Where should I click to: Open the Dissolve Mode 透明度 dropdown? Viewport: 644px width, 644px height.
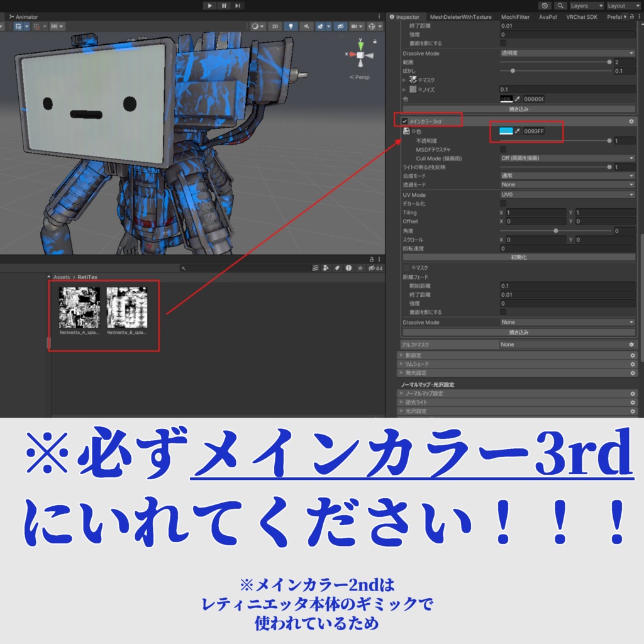coord(567,53)
